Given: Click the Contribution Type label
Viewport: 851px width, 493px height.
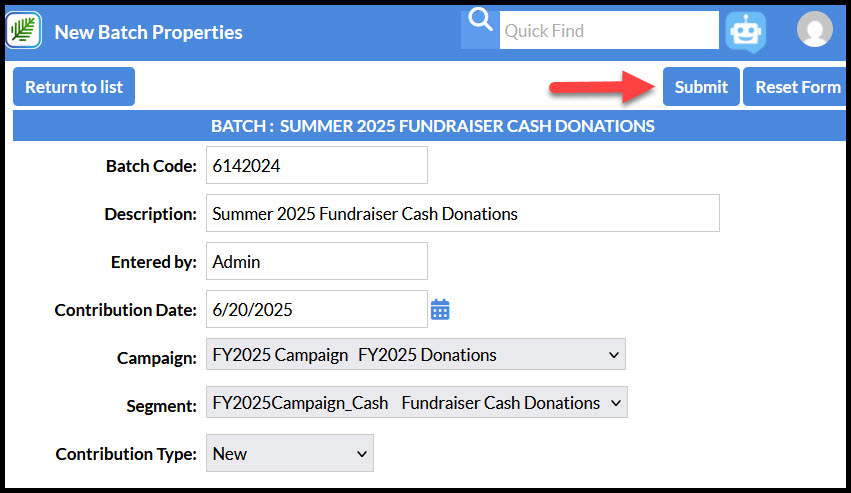Looking at the screenshot, I should click(126, 454).
